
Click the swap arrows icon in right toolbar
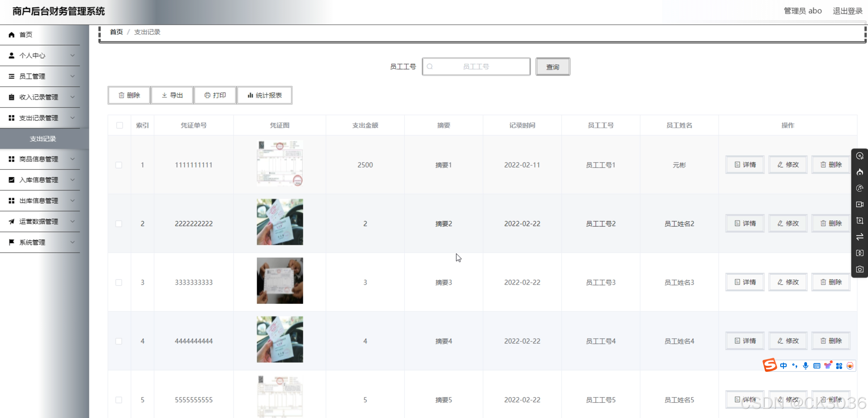pyautogui.click(x=860, y=237)
